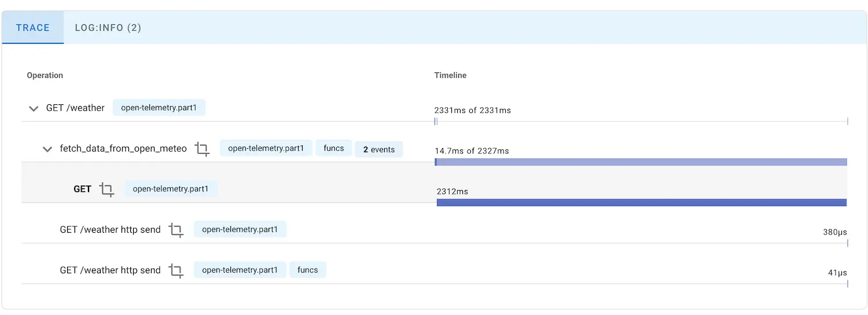
Task: Open the LOG:INFO (2) tab
Action: pyautogui.click(x=108, y=28)
